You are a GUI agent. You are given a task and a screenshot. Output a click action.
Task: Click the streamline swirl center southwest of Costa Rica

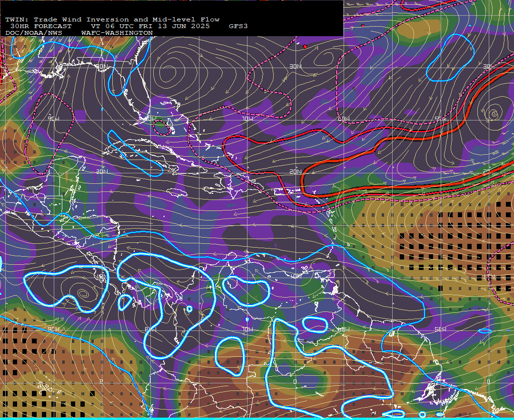[x=83, y=293]
